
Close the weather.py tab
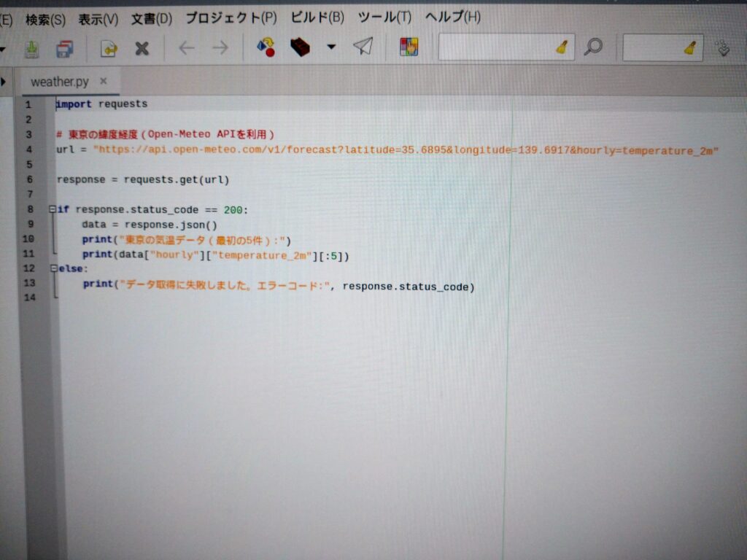pos(104,81)
